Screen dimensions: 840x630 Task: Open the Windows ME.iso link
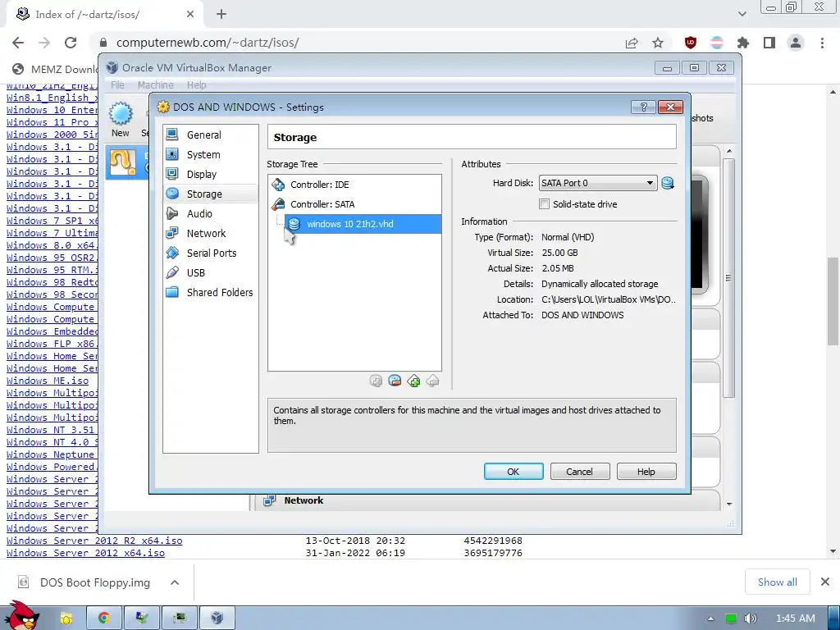click(x=48, y=381)
